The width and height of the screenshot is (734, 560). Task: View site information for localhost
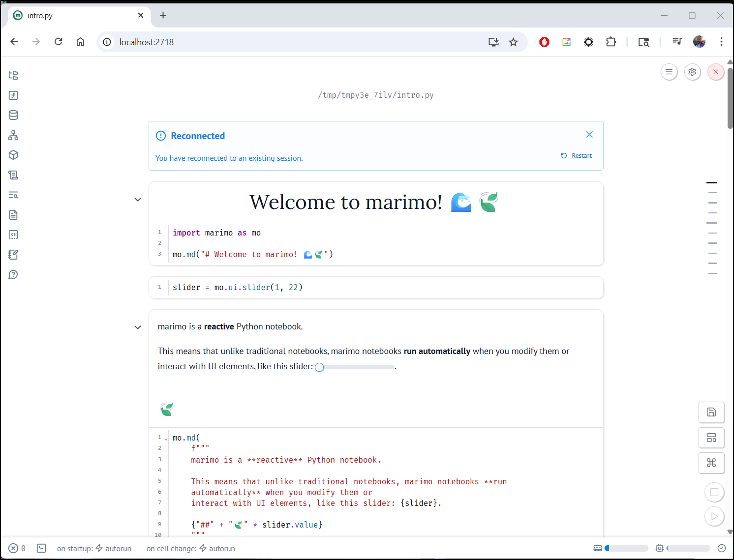[x=107, y=42]
